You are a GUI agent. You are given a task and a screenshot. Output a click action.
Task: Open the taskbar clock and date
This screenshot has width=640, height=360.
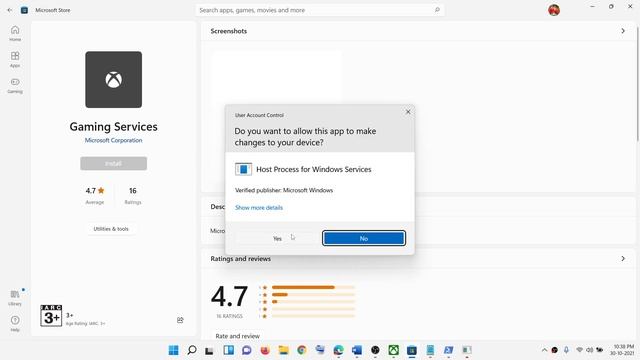(622, 350)
